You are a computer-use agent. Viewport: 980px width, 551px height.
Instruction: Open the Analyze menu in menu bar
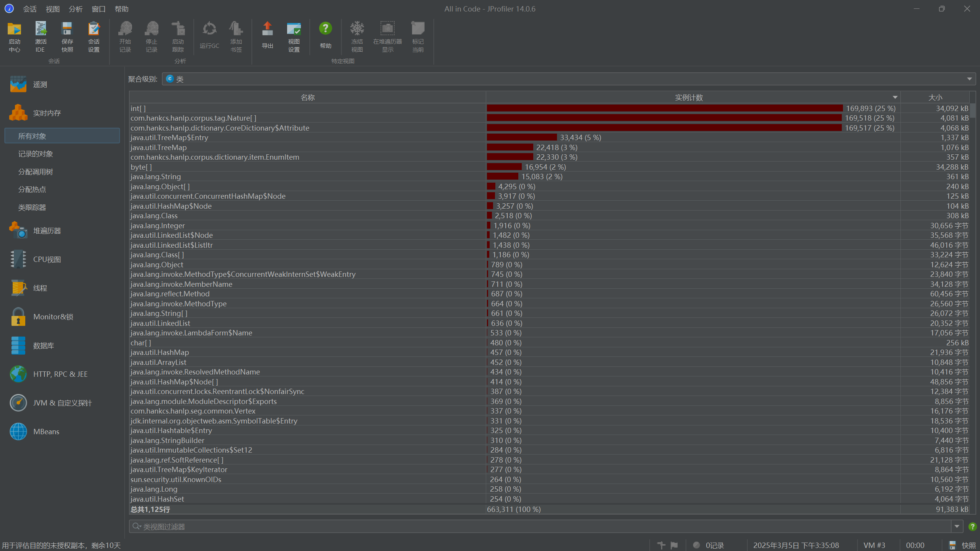(75, 9)
